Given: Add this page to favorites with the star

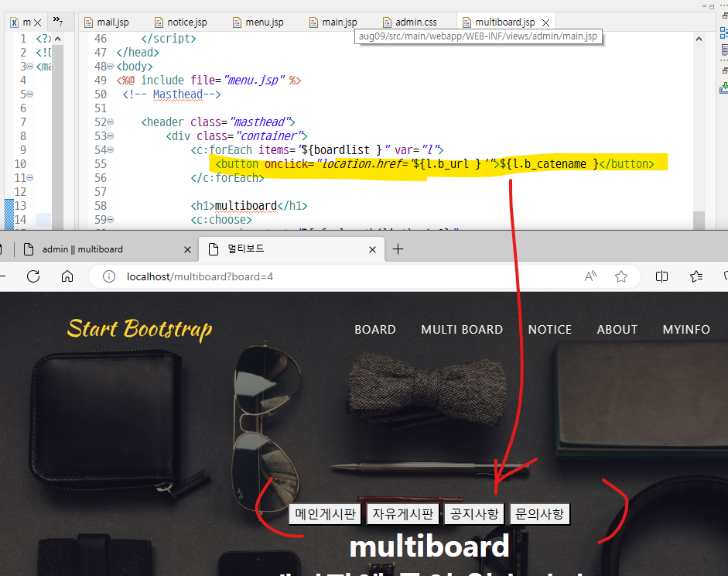Looking at the screenshot, I should tap(621, 277).
